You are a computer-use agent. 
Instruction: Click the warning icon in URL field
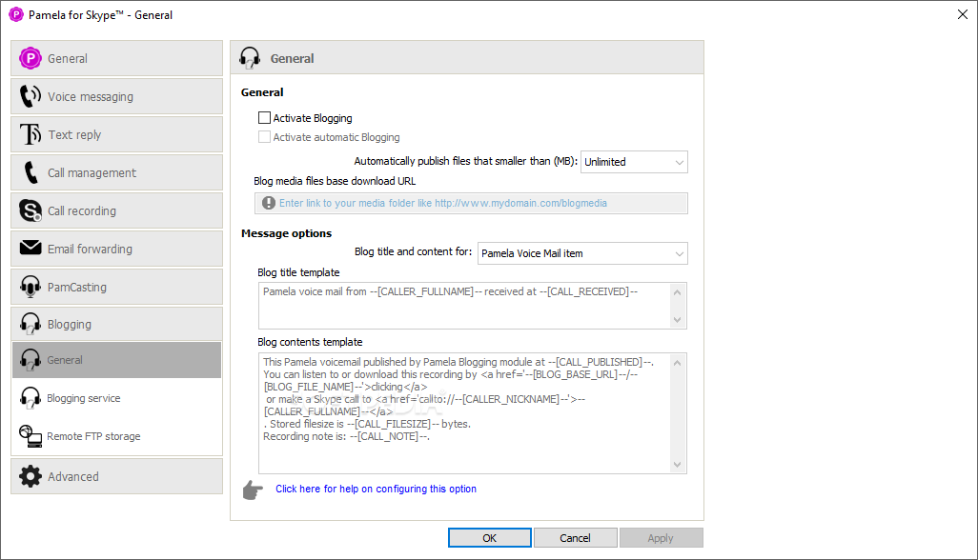coord(269,203)
